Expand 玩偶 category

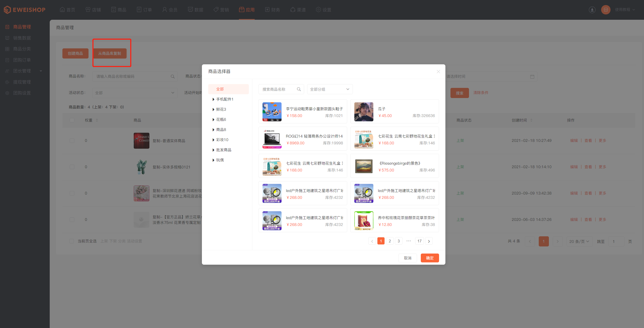pos(213,160)
